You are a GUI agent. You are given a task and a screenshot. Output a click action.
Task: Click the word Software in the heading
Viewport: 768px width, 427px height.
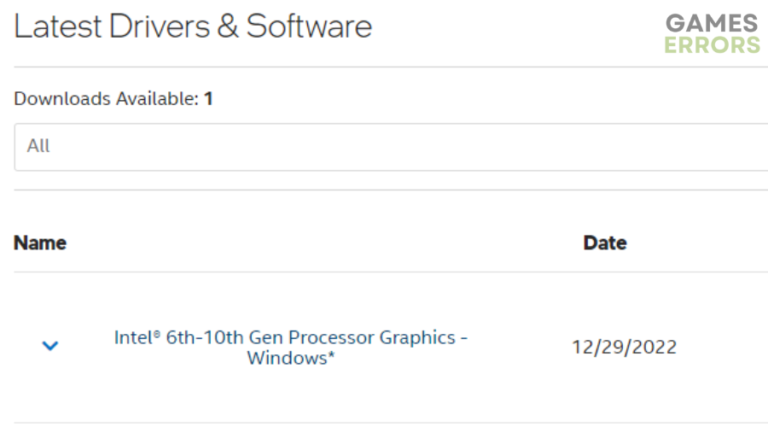pos(309,26)
